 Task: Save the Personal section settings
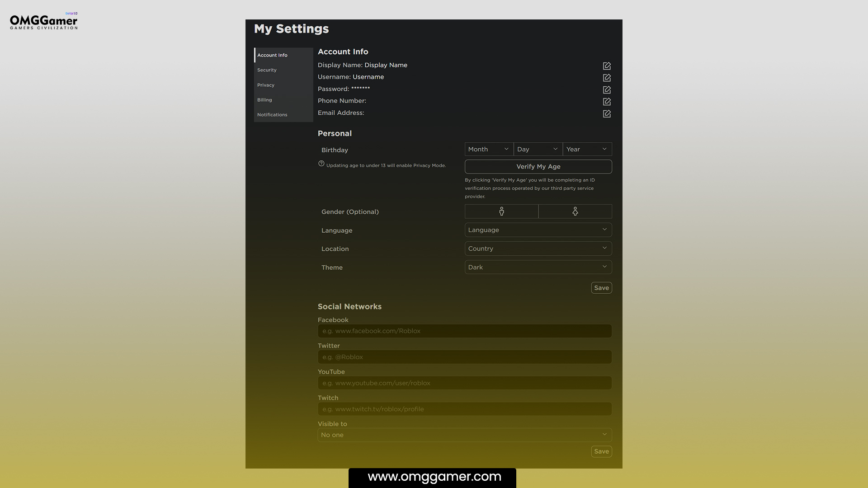coord(601,288)
